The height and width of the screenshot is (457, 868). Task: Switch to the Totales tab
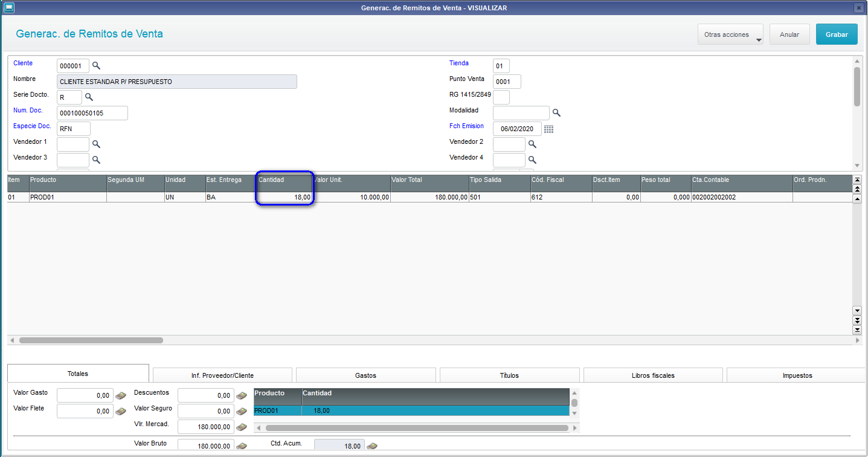click(x=78, y=374)
